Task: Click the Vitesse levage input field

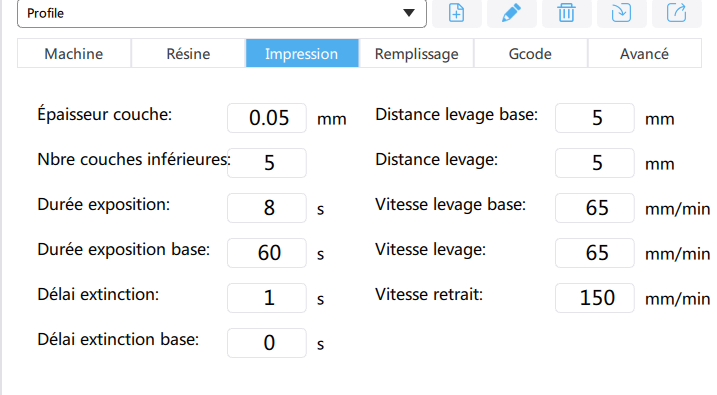Action: click(x=595, y=253)
